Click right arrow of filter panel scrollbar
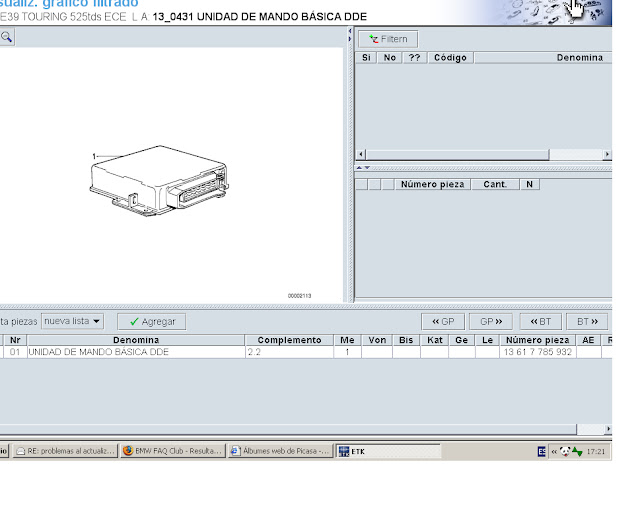Viewport: 640px width, 507px height. click(607, 154)
